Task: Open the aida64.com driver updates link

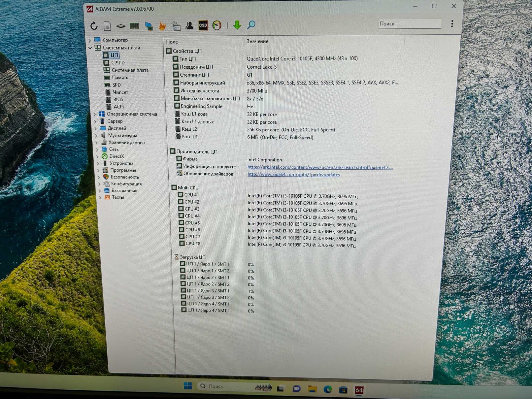Action: click(x=294, y=175)
